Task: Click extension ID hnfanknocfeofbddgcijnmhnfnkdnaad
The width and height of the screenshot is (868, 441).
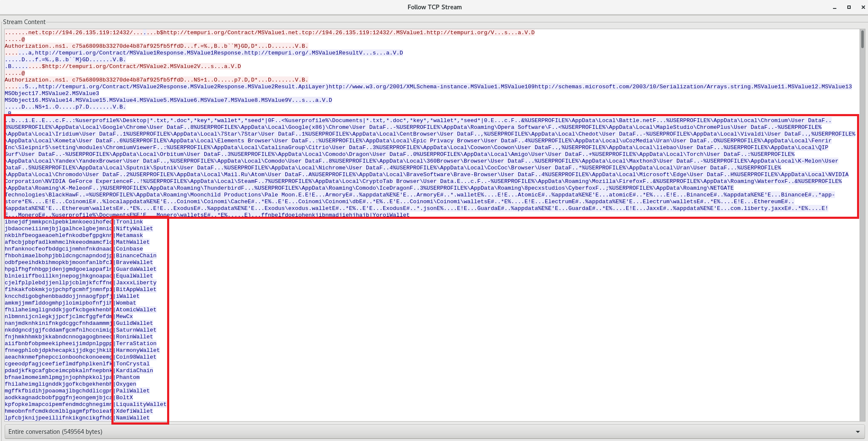Action: click(59, 249)
